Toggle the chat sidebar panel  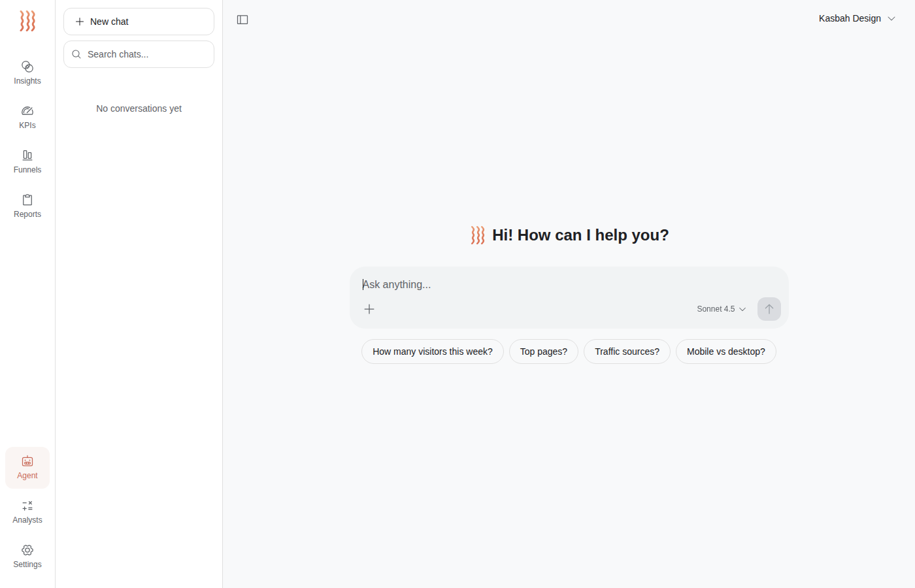[x=242, y=20]
